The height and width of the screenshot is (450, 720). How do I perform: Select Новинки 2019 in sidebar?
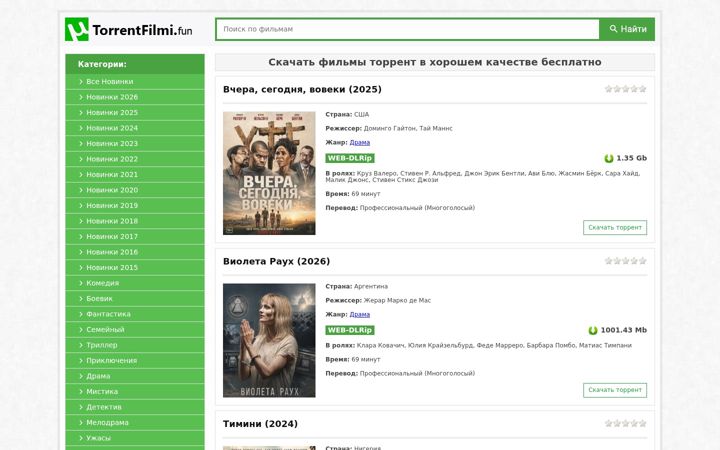click(135, 206)
